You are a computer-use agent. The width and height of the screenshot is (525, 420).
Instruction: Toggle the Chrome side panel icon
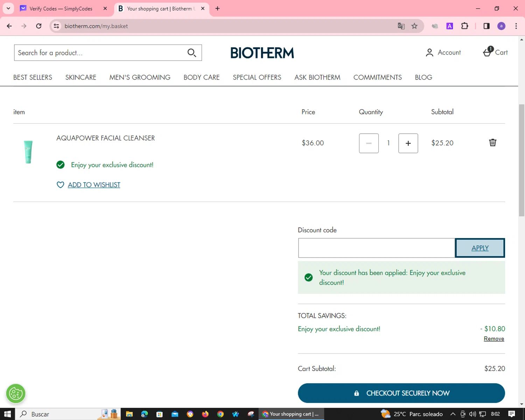click(486, 26)
